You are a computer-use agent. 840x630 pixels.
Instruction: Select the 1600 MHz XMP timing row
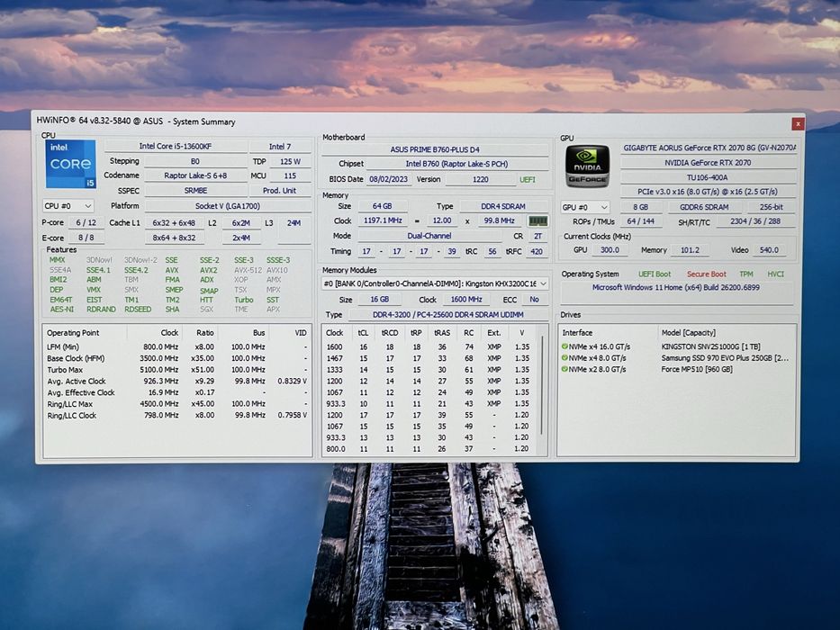pos(429,347)
